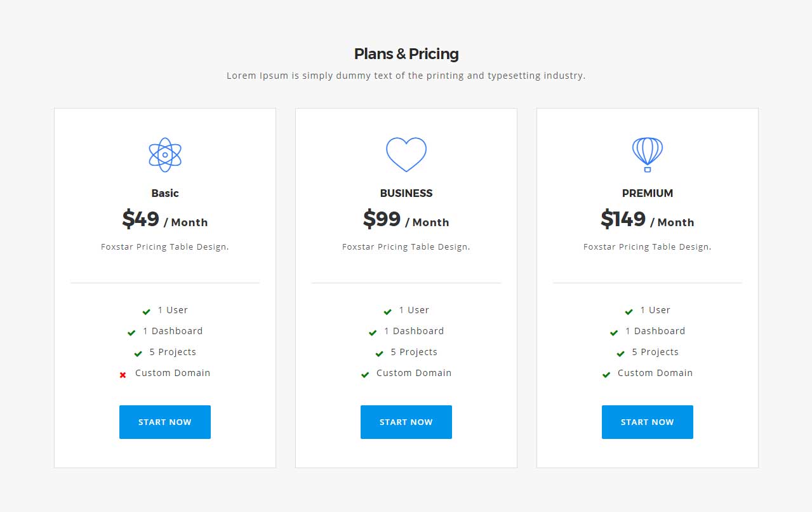
Task: Click the atom icon on Basic plan
Action: click(165, 155)
